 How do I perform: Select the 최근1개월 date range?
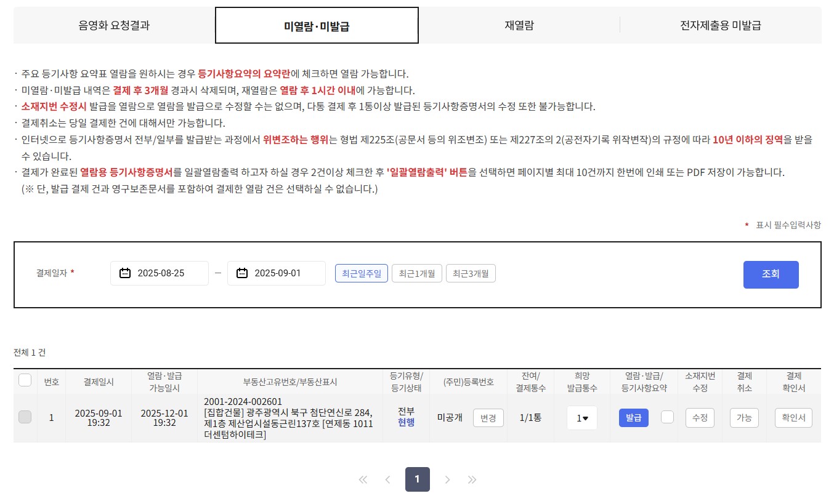click(416, 273)
